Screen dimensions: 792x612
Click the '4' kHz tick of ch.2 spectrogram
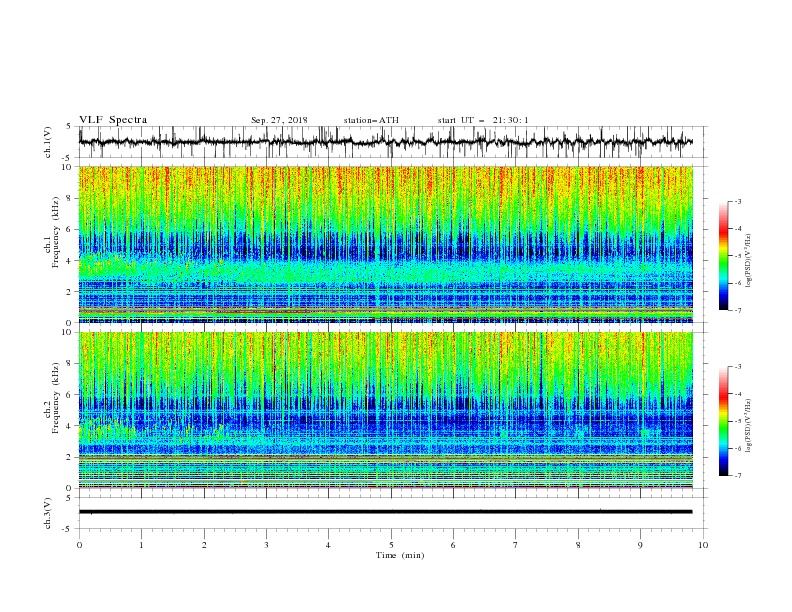70,426
